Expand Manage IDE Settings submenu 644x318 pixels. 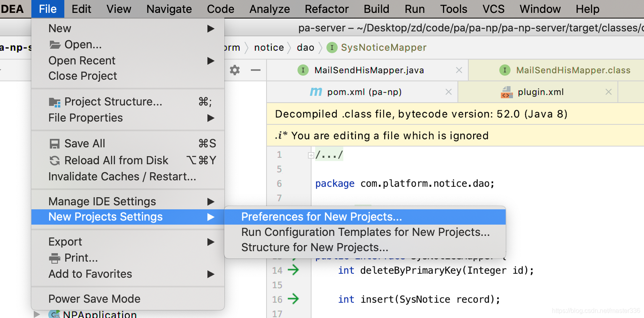click(128, 201)
